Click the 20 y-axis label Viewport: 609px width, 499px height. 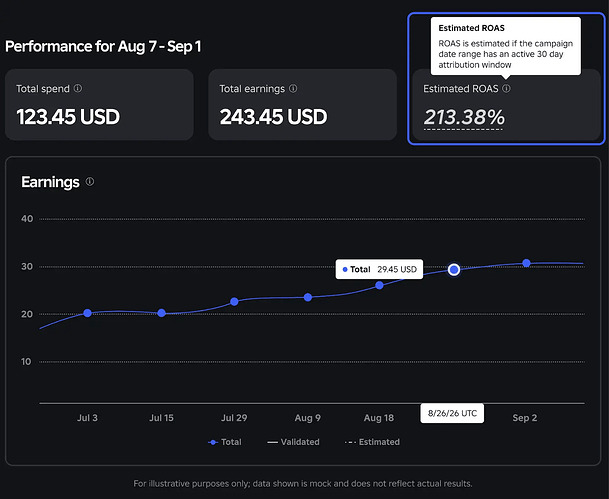click(27, 314)
